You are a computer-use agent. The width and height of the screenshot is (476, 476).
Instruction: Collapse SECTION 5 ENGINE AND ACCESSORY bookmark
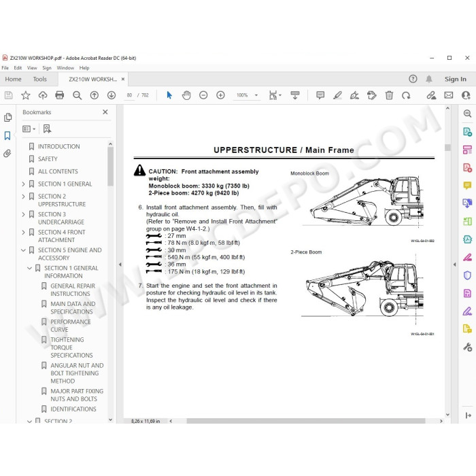23,250
